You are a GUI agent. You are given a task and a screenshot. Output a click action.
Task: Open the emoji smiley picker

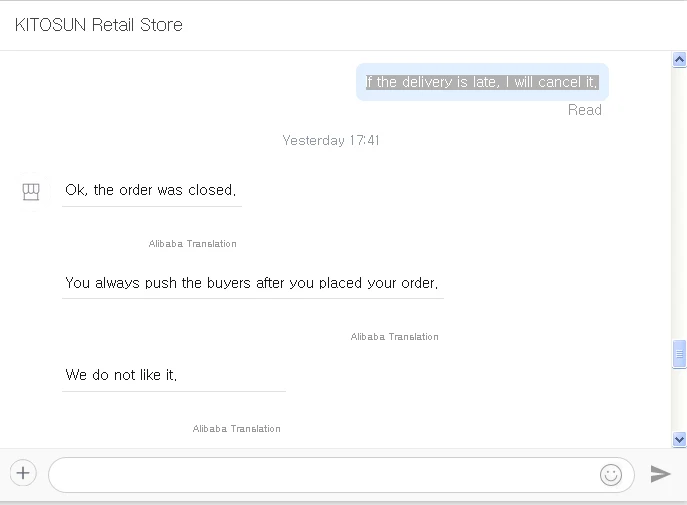pyautogui.click(x=611, y=474)
